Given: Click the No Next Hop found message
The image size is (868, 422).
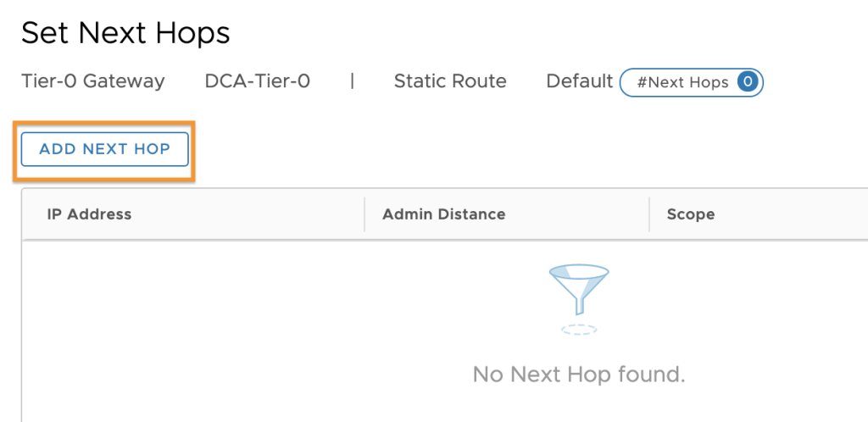Looking at the screenshot, I should click(579, 375).
